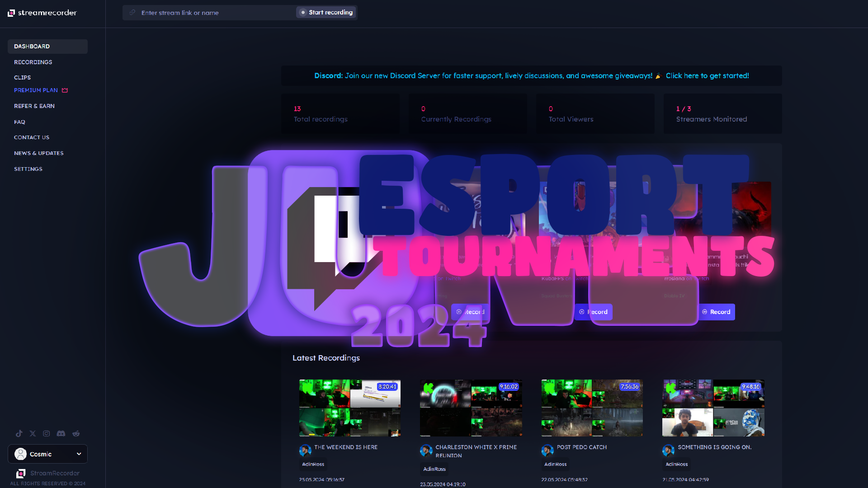Click 9:16:02 duration badge
Viewport: 868px width, 488px height.
pos(509,387)
